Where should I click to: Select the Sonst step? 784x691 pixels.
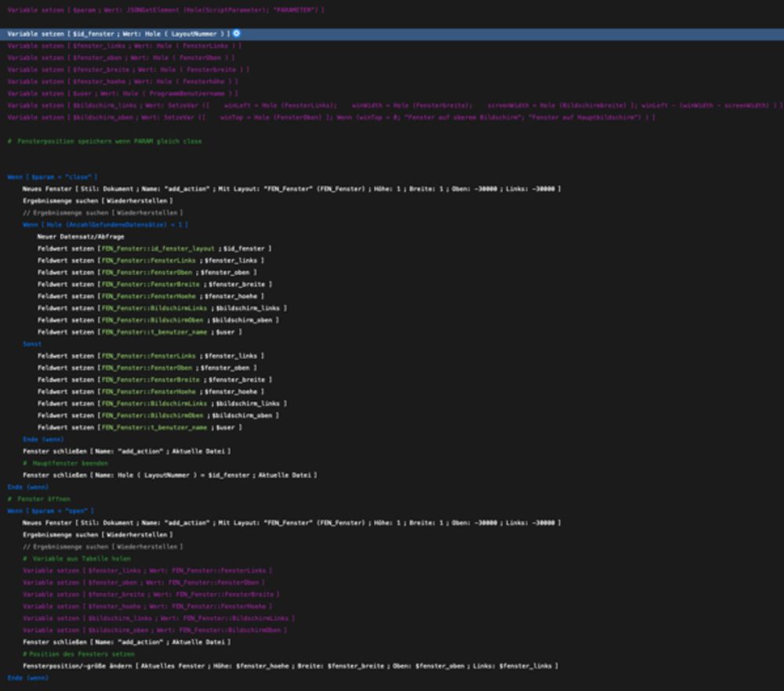(32, 344)
